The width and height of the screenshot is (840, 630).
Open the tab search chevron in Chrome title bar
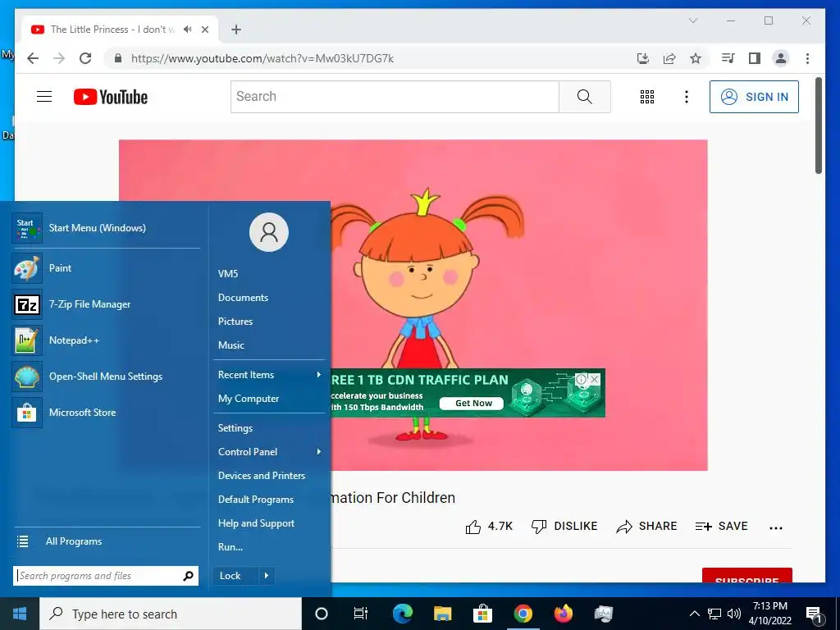[x=692, y=21]
